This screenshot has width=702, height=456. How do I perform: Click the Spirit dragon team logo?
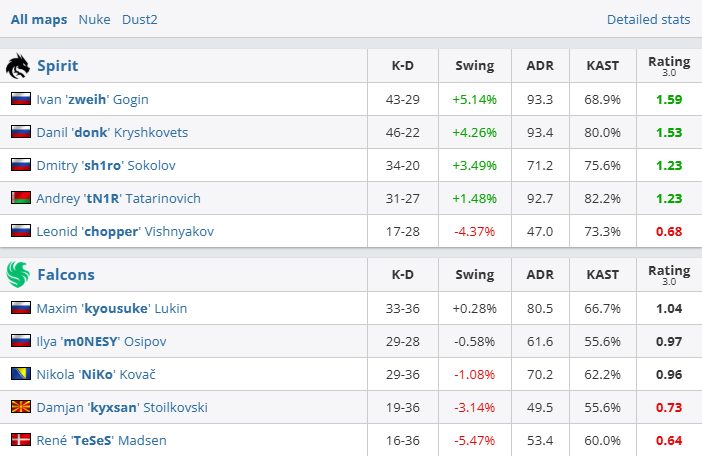(18, 67)
